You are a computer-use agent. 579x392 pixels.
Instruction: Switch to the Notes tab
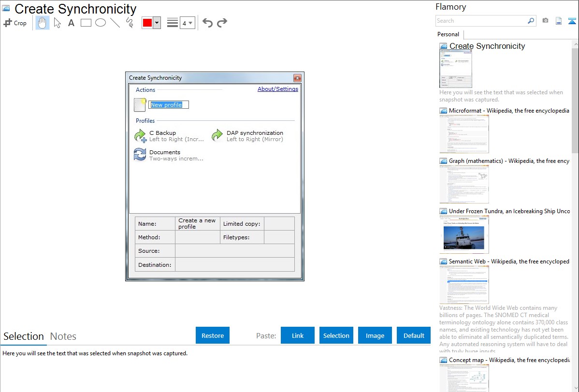click(x=63, y=336)
